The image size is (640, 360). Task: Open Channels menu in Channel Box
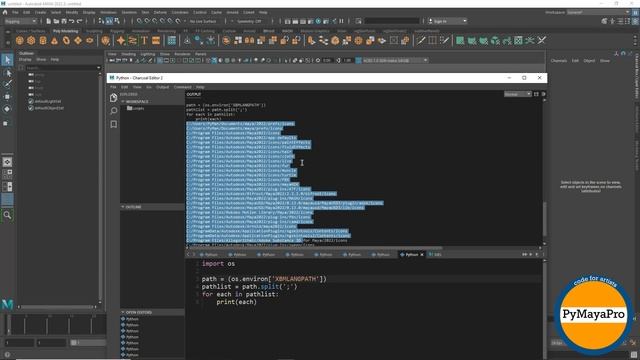[558, 60]
